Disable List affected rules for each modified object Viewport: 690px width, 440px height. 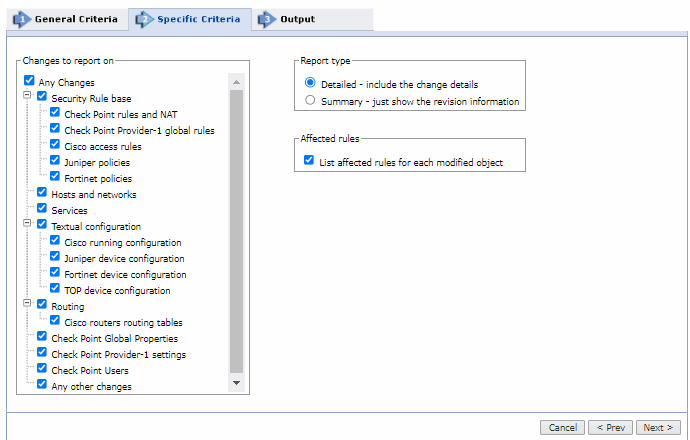[x=309, y=161]
